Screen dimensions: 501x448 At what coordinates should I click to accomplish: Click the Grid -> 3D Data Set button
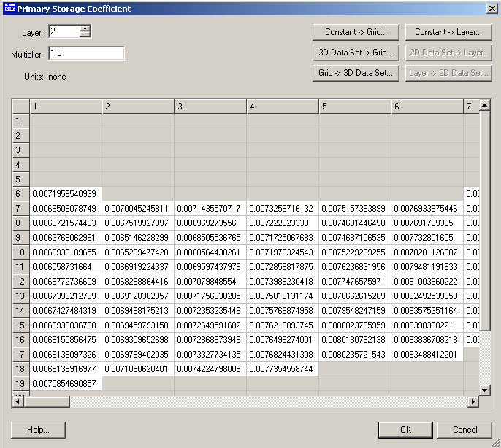[356, 73]
